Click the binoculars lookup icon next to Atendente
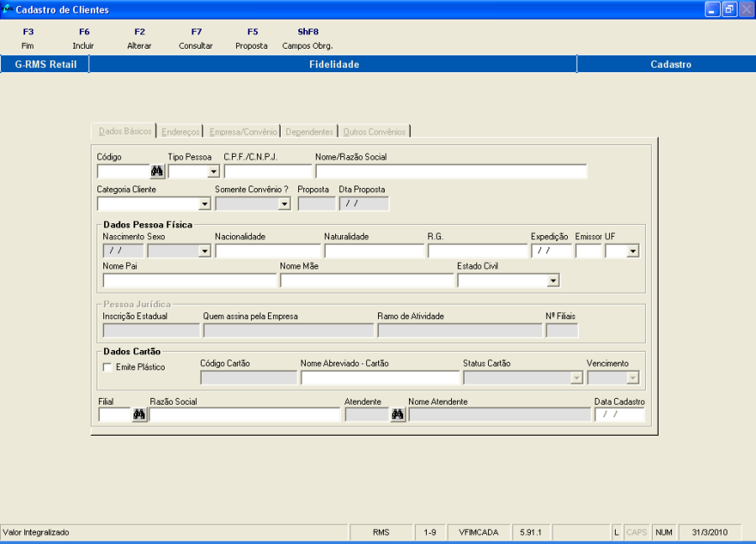Viewport: 756px width, 544px height. tap(397, 415)
